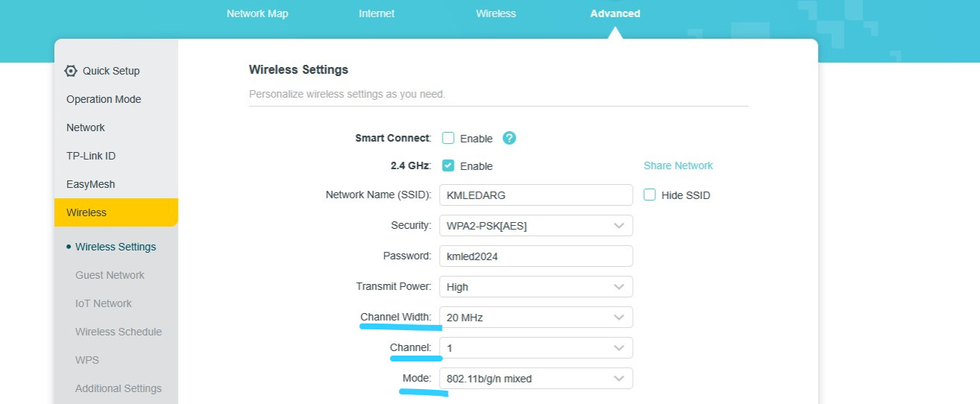Open the Wireless Schedule sidebar entry
The width and height of the screenshot is (980, 404).
coord(118,332)
